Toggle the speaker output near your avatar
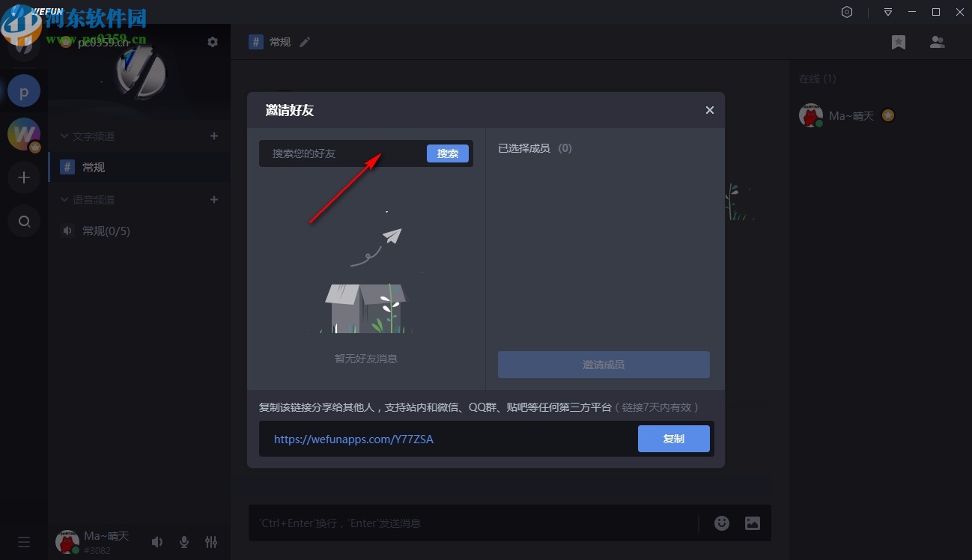The image size is (972, 560). pyautogui.click(x=157, y=541)
